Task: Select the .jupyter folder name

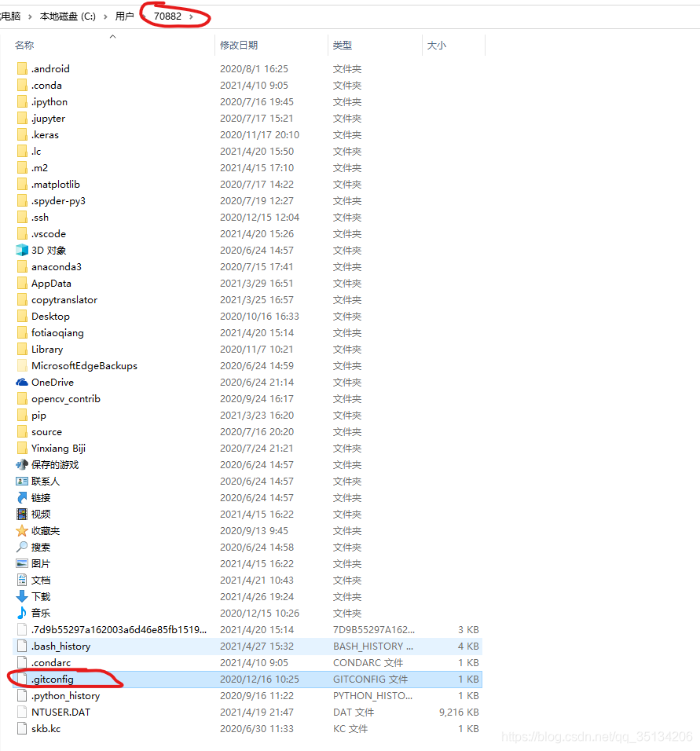Action: [x=48, y=119]
